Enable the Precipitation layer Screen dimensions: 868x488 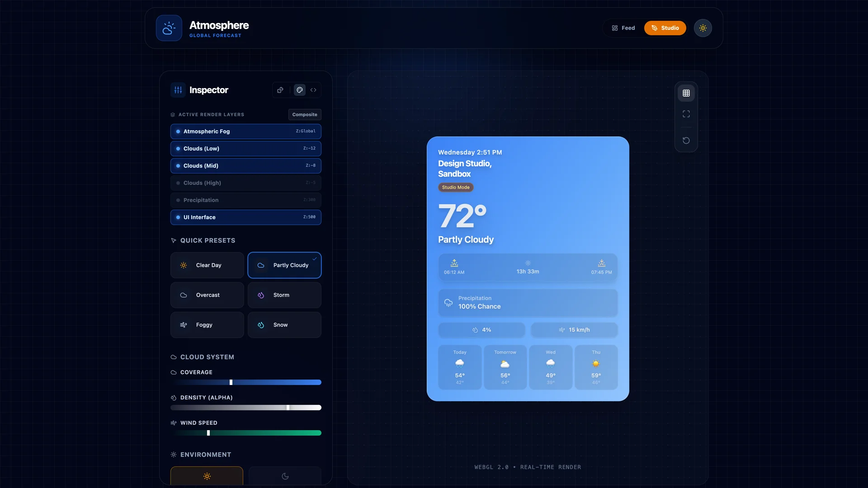point(245,200)
